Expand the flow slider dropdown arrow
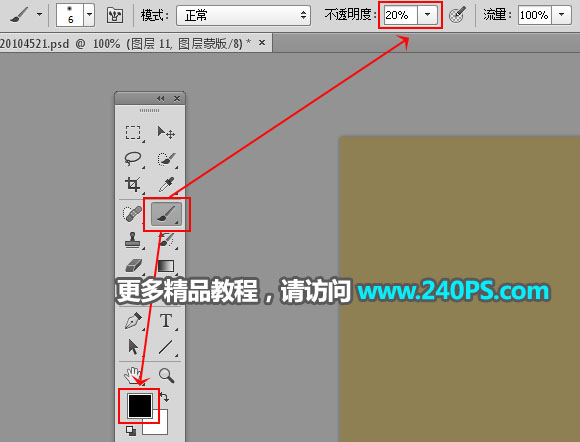The width and height of the screenshot is (580, 442). [562, 15]
